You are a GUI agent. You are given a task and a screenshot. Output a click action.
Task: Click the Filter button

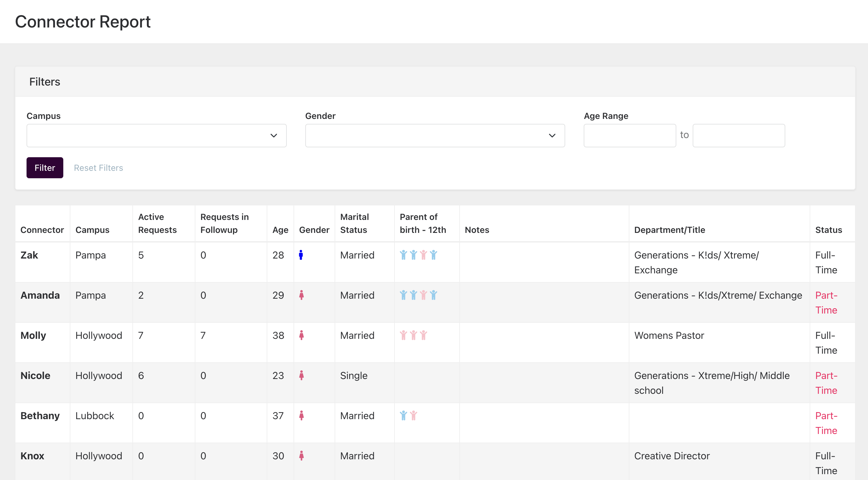tap(45, 167)
